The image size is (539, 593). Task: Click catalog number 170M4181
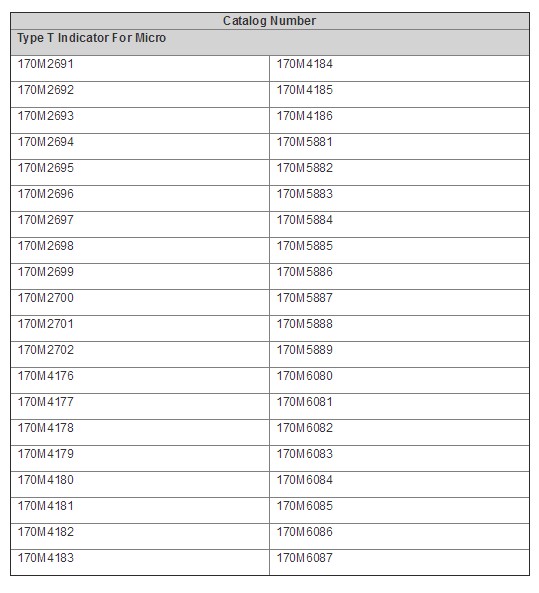click(46, 506)
